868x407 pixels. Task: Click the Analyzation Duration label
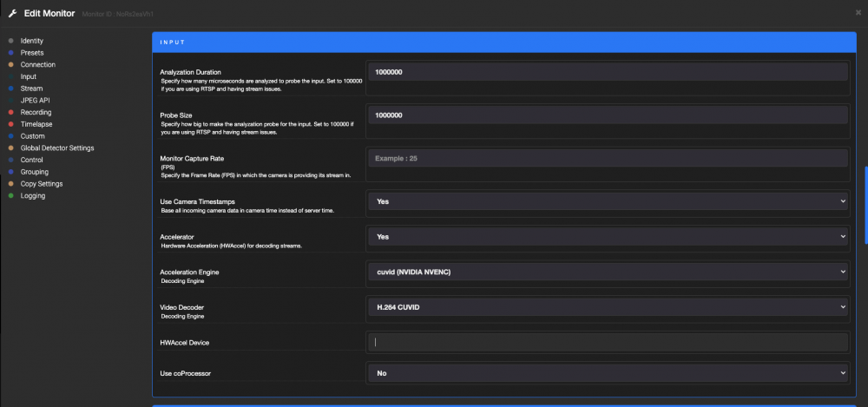click(190, 72)
